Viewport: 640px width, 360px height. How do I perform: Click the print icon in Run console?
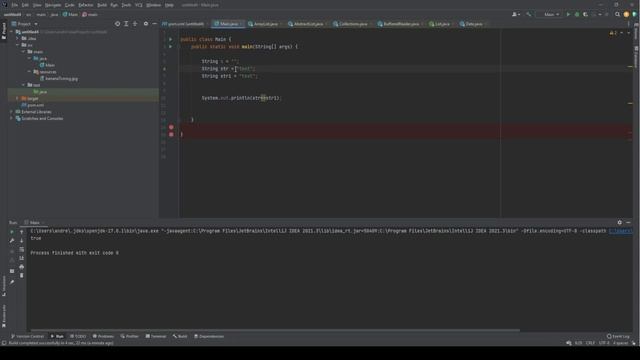tap(22, 267)
